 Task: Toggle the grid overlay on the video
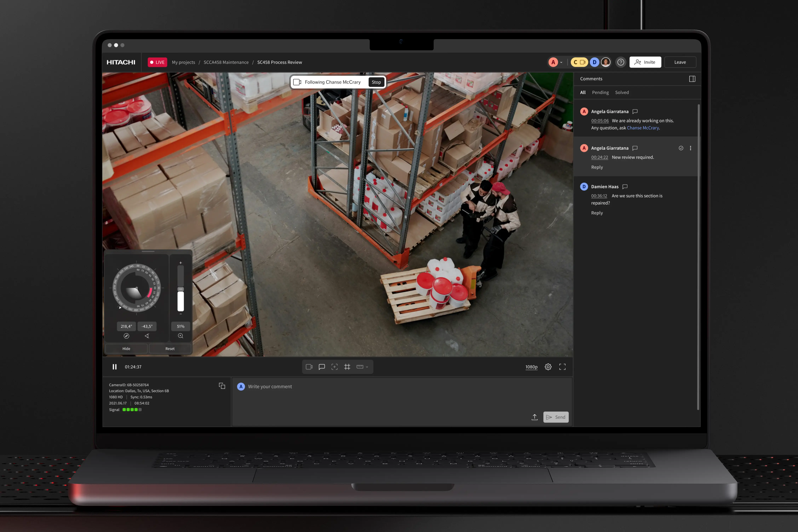pyautogui.click(x=347, y=367)
